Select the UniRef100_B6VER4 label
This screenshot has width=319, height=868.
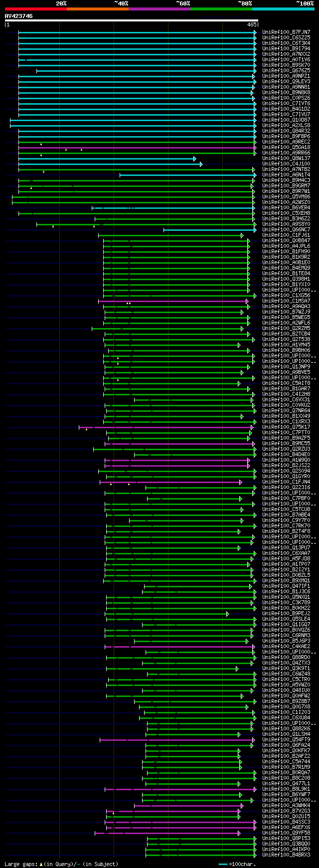tap(286, 207)
